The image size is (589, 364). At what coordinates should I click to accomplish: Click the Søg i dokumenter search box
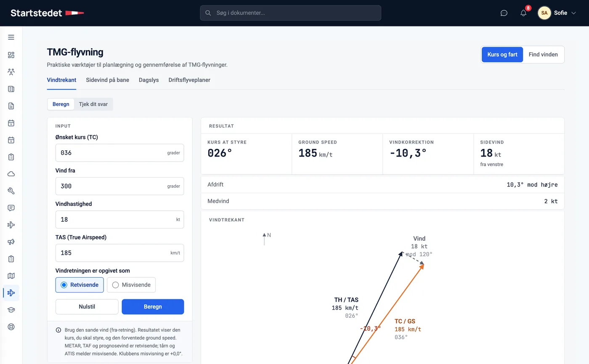coord(290,13)
